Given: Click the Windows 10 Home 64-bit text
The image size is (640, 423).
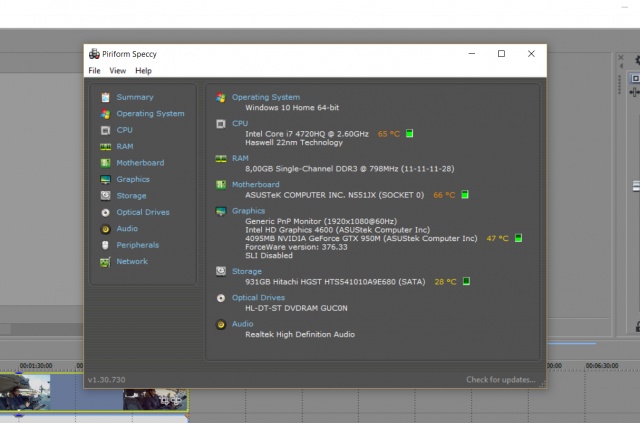Looking at the screenshot, I should (x=292, y=108).
